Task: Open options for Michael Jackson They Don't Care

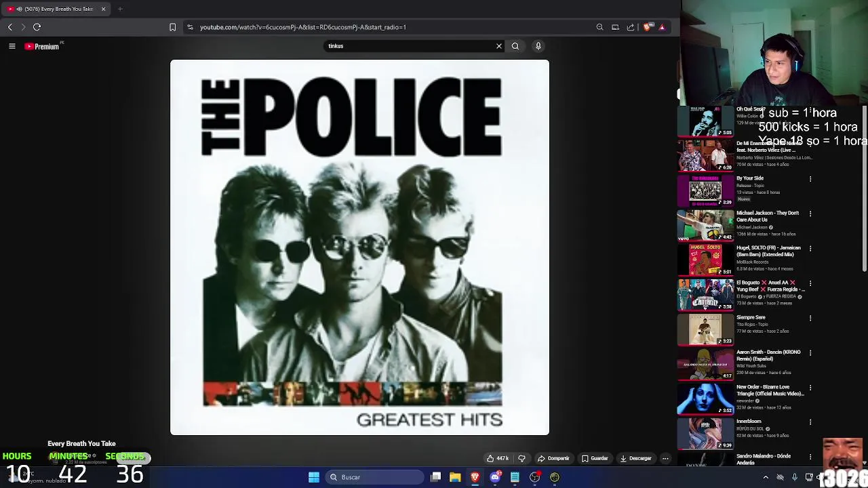Action: (810, 213)
